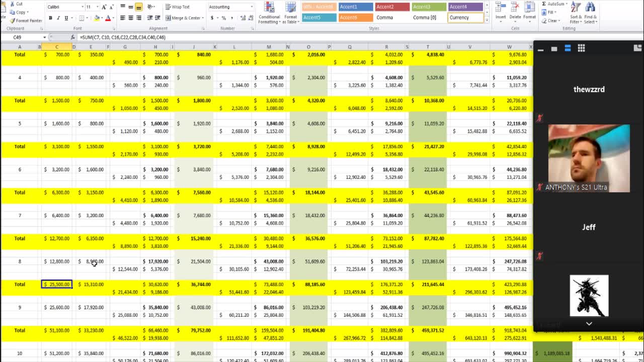Image resolution: width=644 pixels, height=362 pixels.
Task: Open Conditional Formatting menu
Action: [x=269, y=13]
